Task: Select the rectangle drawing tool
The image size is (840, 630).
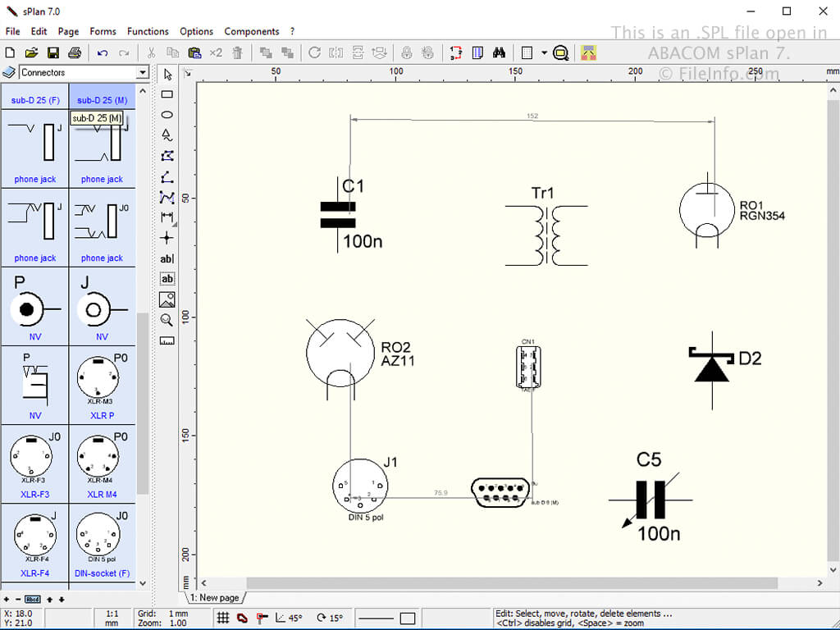Action: click(167, 94)
